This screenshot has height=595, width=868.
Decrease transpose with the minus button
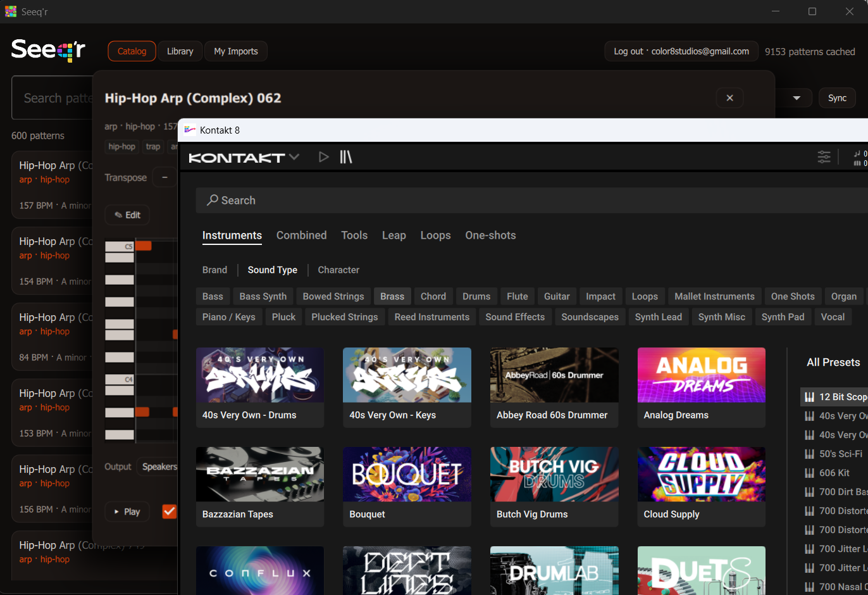[164, 178]
